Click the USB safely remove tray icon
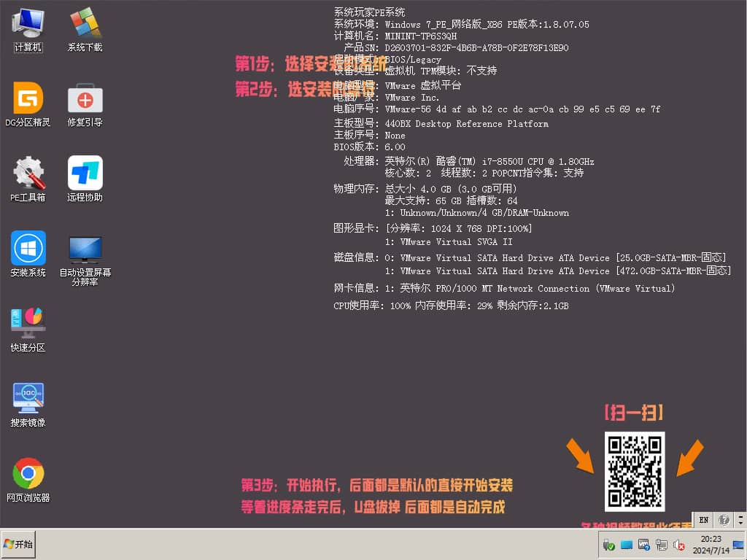747x560 pixels. tap(608, 545)
